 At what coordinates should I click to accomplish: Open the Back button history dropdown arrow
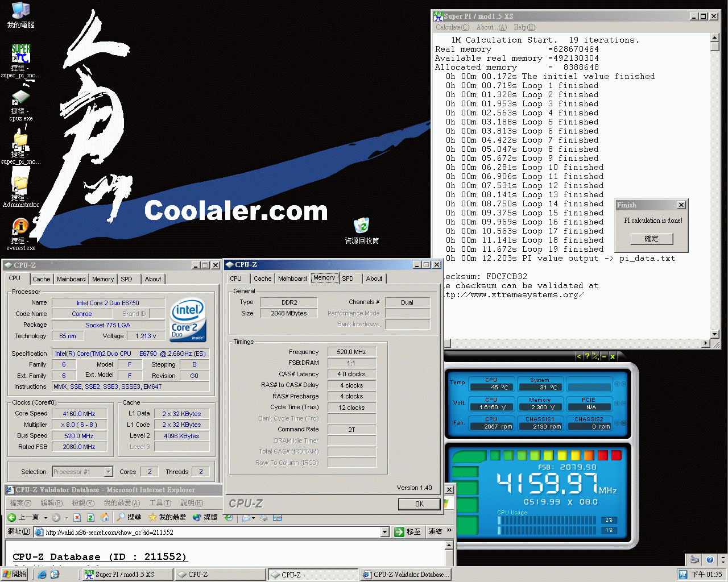click(45, 518)
